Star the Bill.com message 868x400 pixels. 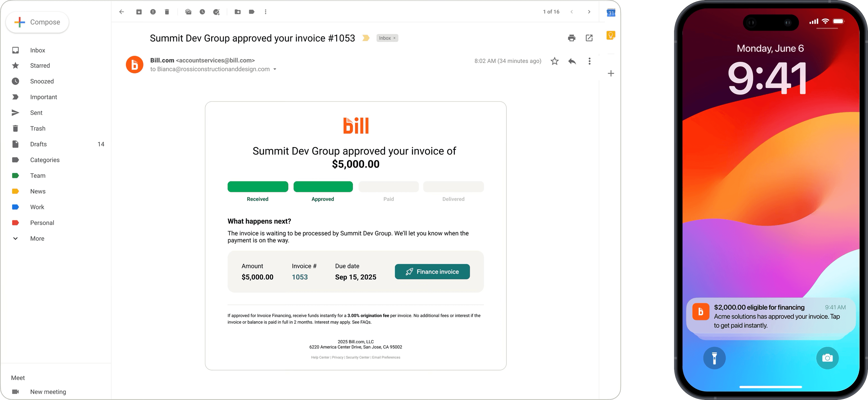[555, 61]
